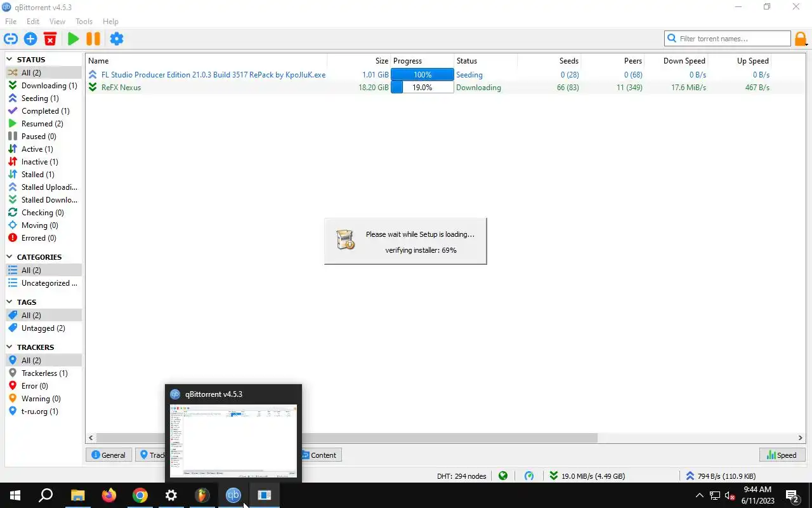Image resolution: width=812 pixels, height=508 pixels.
Task: Click the connection status globe icon
Action: 503,475
